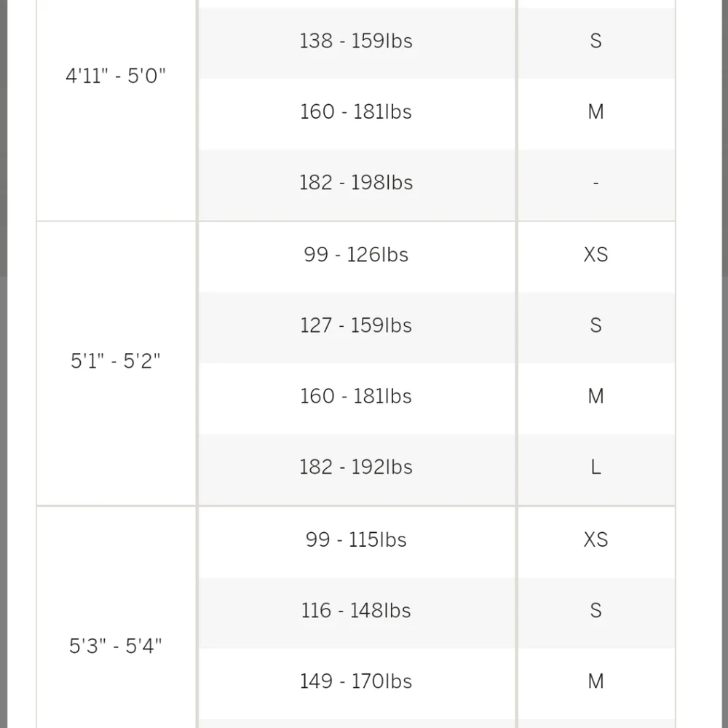Click XS size beside 99 - 115lbs
728x728 pixels.
coord(596,542)
